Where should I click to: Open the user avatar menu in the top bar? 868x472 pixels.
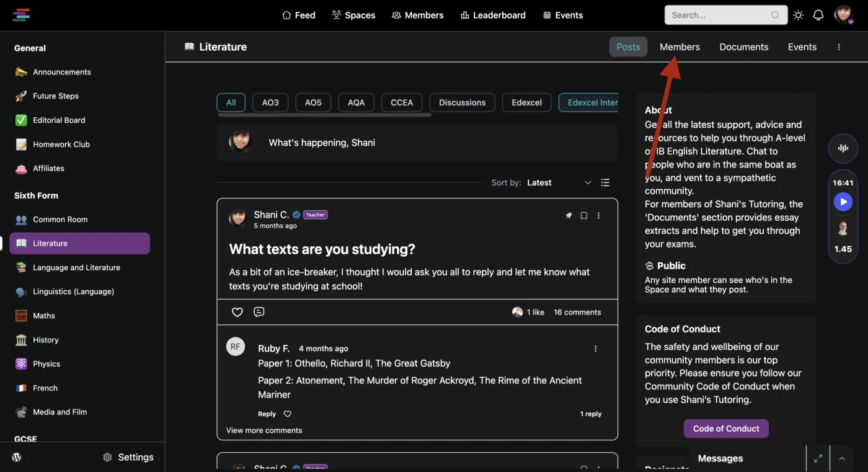tap(843, 15)
